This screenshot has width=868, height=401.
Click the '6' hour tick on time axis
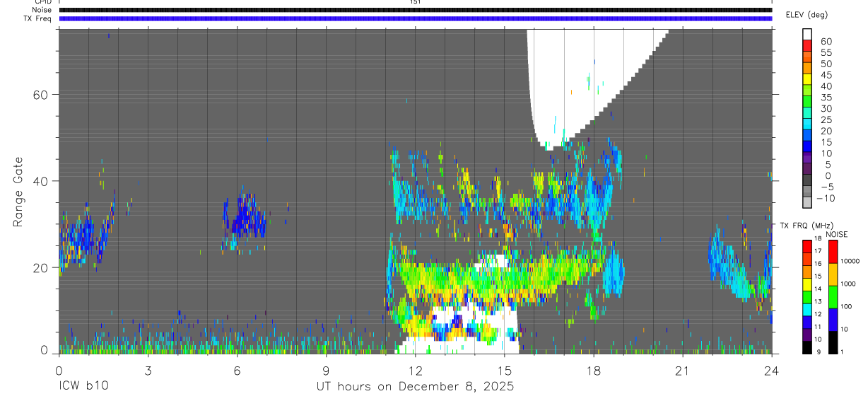237,370
